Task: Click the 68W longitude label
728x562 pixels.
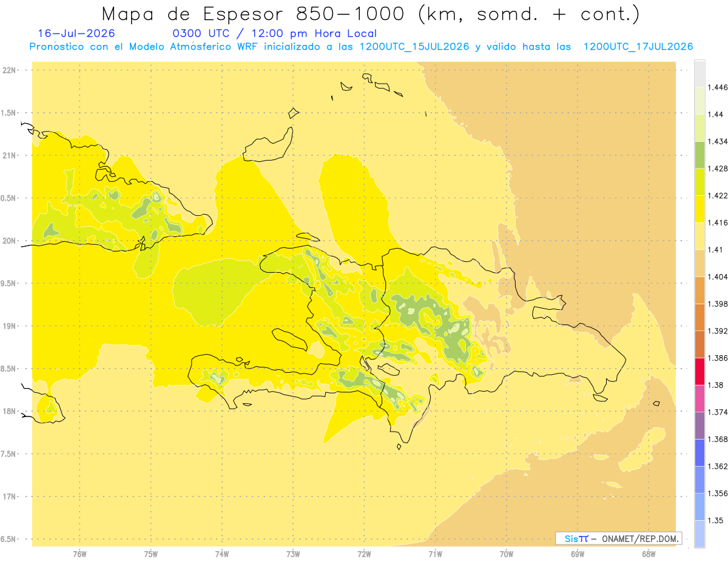Action: tap(649, 554)
